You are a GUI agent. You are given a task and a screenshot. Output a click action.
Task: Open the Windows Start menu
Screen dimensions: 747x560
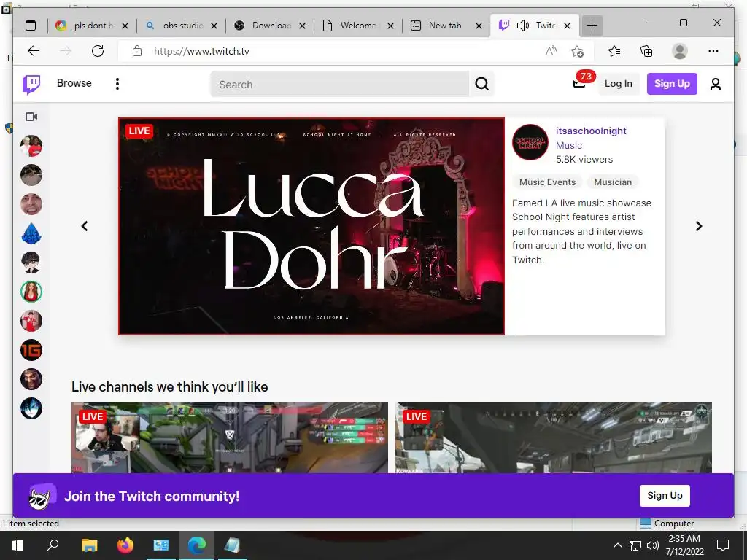coord(18,545)
